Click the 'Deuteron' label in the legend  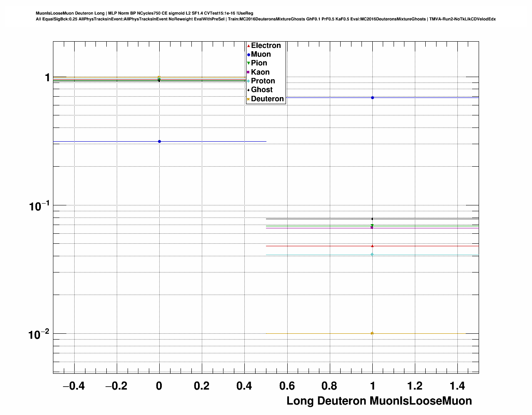pos(267,99)
